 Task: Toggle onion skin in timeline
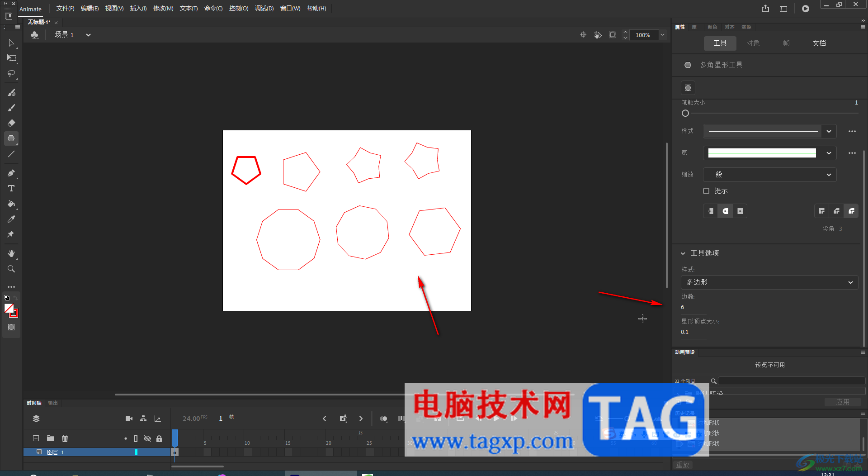pyautogui.click(x=383, y=419)
